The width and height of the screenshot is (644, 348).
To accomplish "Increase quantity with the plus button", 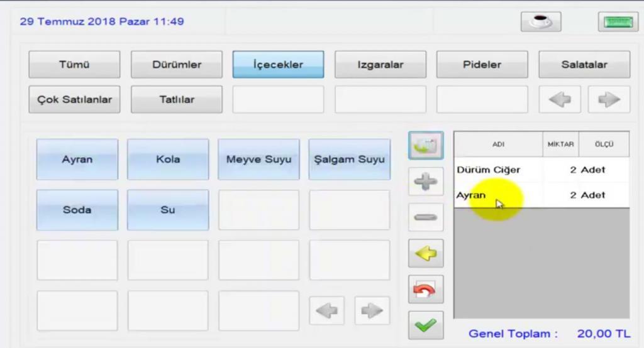I will click(x=426, y=181).
